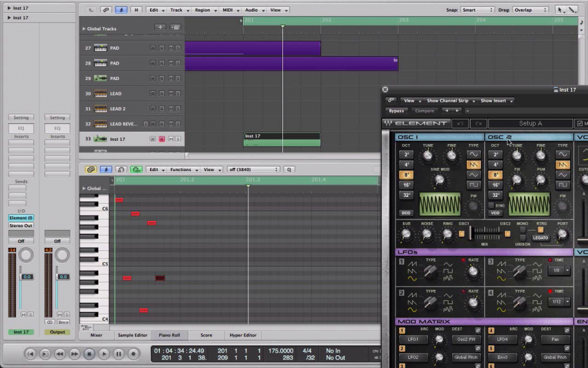Screen dimensions: 588x368
Task: Mute track 27 PAD
Action: coord(171,48)
